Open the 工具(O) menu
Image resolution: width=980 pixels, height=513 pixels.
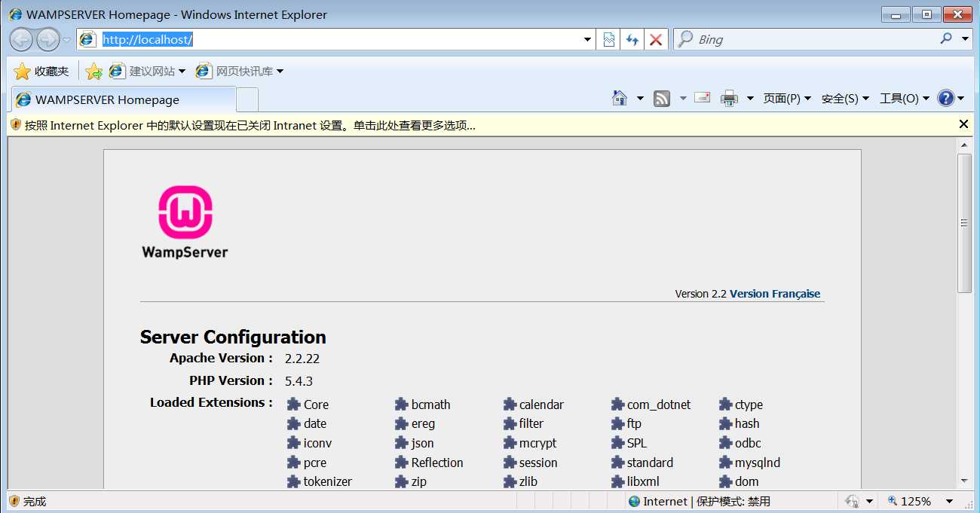click(x=905, y=98)
